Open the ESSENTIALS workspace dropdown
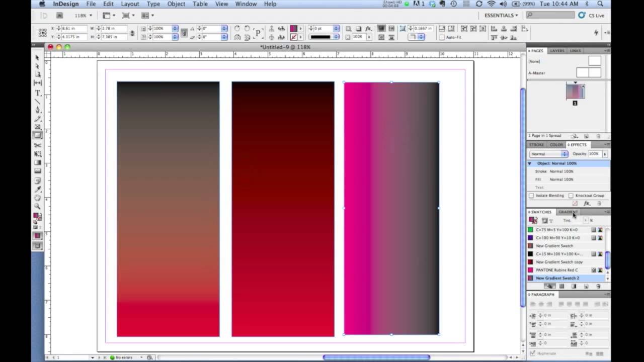Viewport: 644px width, 362px height. tap(501, 16)
